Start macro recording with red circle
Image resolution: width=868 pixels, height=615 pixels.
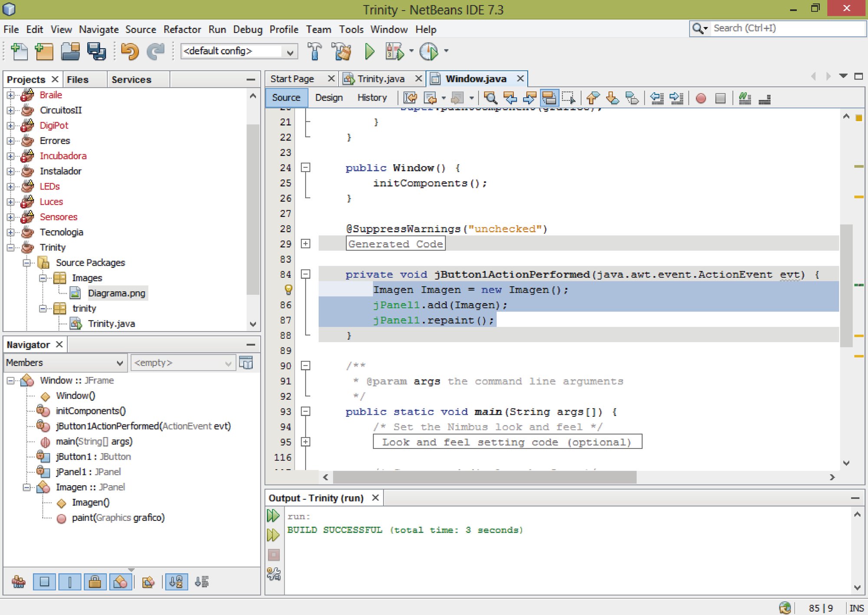[x=700, y=98]
